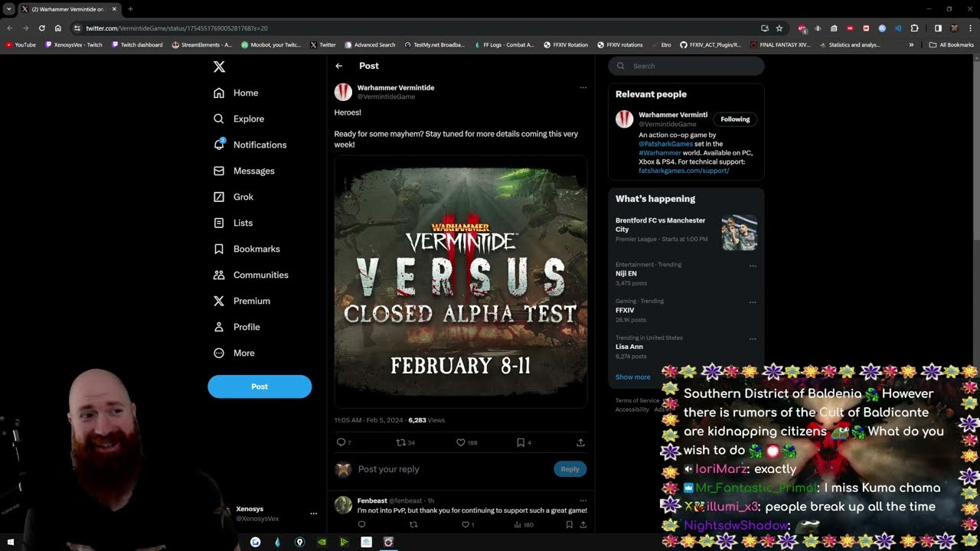Click Show more under What's happening
The height and width of the screenshot is (551, 980).
pos(632,377)
